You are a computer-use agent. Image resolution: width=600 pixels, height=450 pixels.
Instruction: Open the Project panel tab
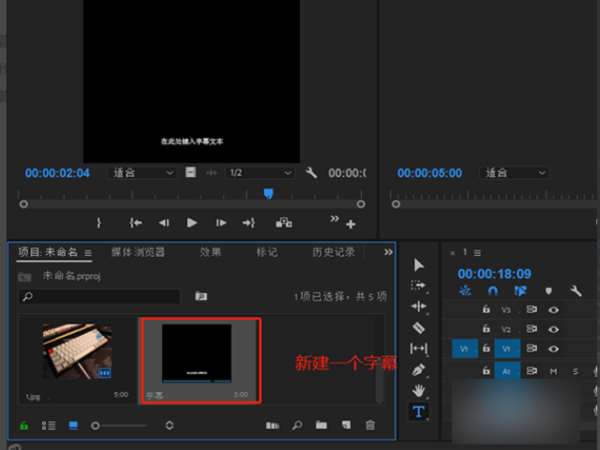48,252
